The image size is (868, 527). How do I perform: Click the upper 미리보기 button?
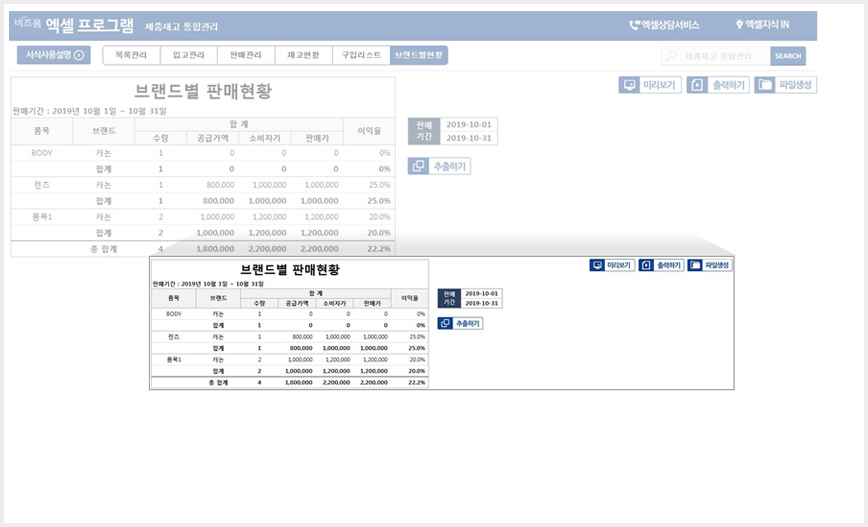650,85
